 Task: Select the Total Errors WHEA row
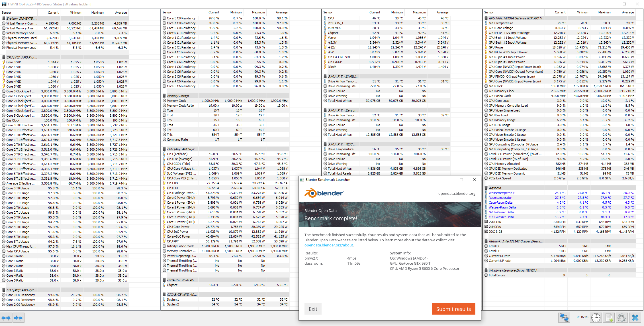[497, 275]
